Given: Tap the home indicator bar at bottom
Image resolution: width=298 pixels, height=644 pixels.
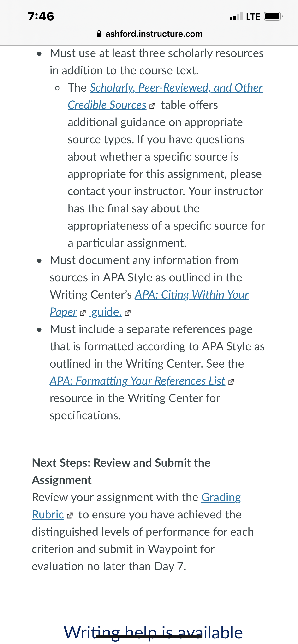Looking at the screenshot, I should click(149, 637).
